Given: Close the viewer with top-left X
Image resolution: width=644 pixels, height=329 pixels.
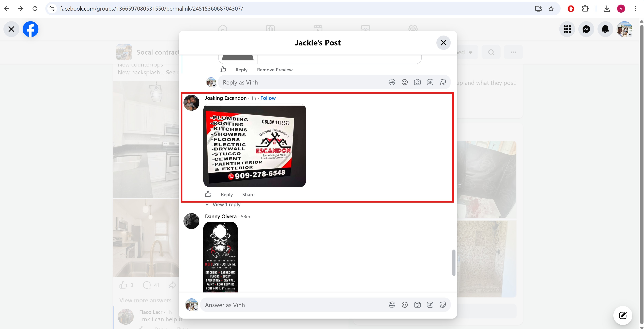Looking at the screenshot, I should [x=11, y=29].
